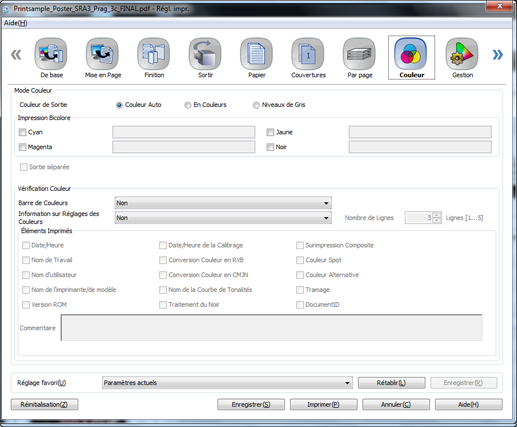Select the Finition icon

tap(154, 54)
